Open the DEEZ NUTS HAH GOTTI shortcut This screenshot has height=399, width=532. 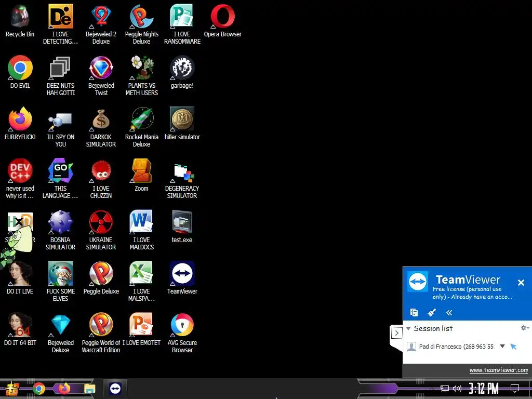point(60,76)
